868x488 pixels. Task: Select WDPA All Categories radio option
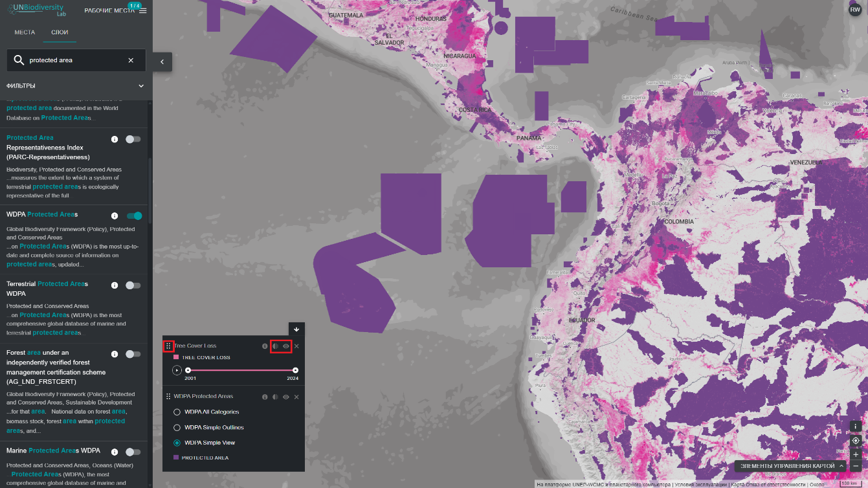[177, 412]
